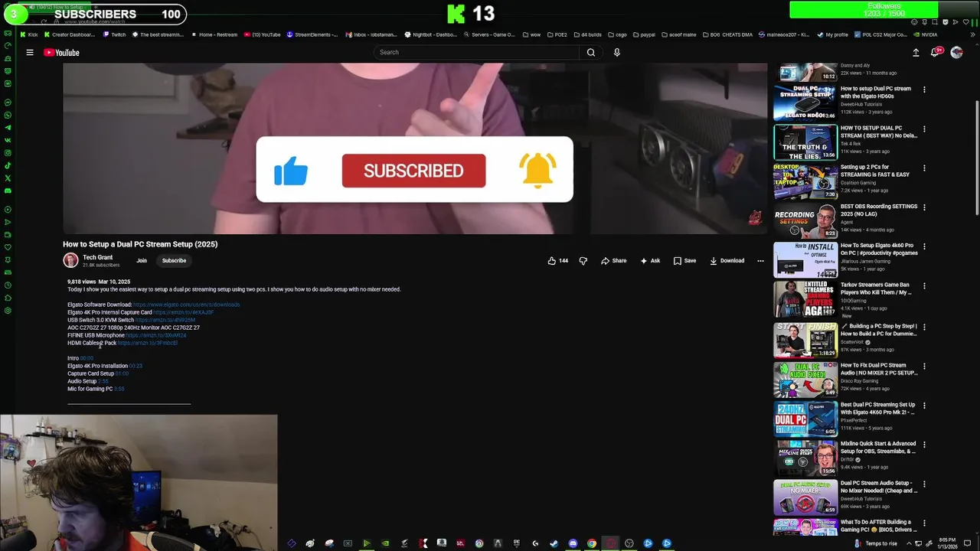Image resolution: width=980 pixels, height=551 pixels.
Task: Open options for BEST OBS Recording video
Action: tap(924, 207)
